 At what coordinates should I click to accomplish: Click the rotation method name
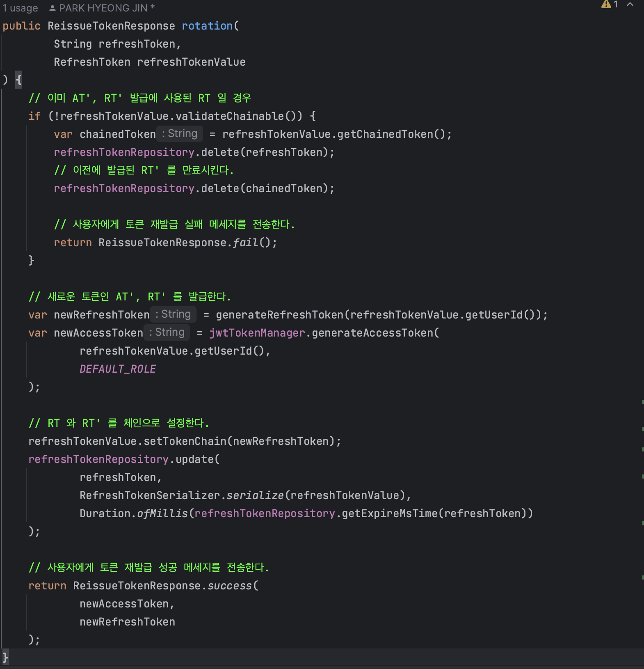coord(207,26)
